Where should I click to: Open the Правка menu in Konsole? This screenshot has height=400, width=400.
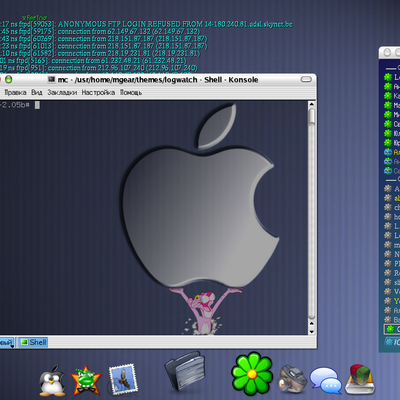15,92
